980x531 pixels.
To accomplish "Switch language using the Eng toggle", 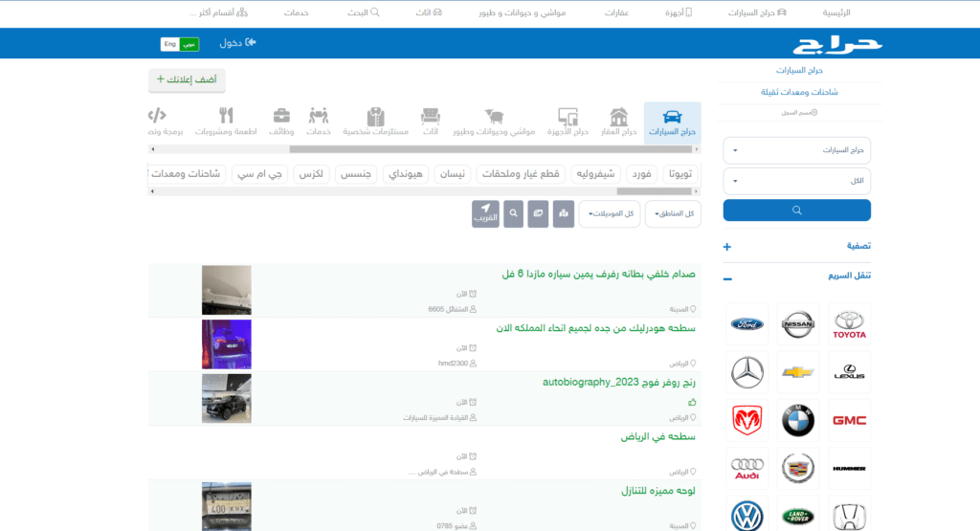I will pos(169,44).
